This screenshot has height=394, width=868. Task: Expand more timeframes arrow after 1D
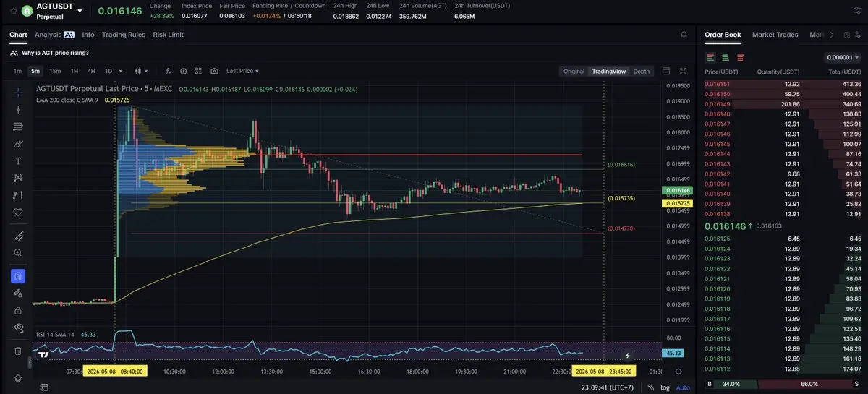121,71
